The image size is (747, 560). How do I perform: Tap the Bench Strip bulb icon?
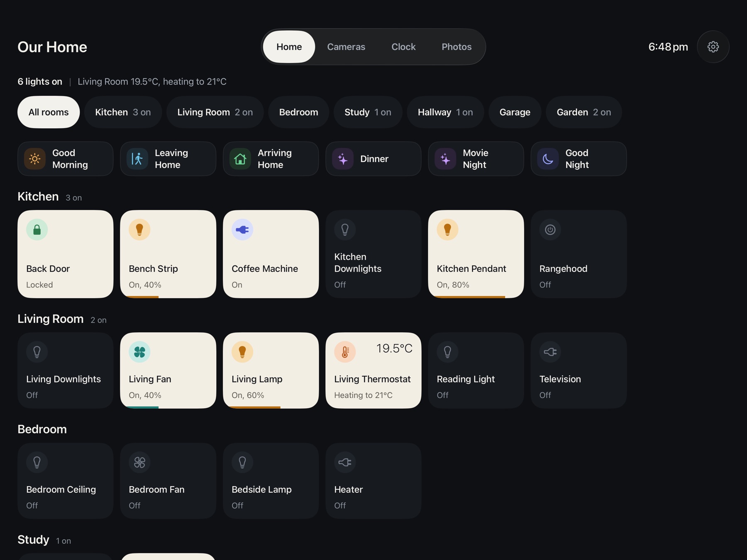(x=139, y=229)
